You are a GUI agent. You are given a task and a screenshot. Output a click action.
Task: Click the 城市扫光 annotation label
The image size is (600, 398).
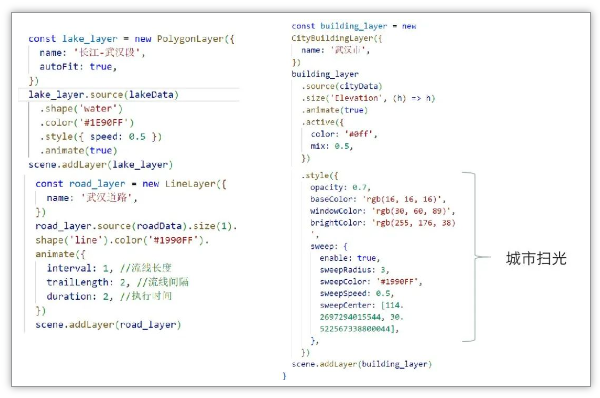click(x=536, y=259)
